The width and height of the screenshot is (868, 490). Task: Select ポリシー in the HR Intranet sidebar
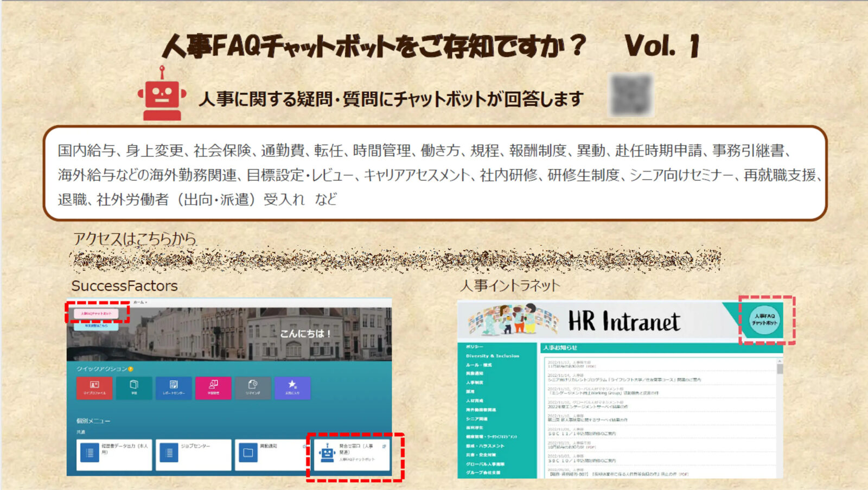click(x=475, y=347)
